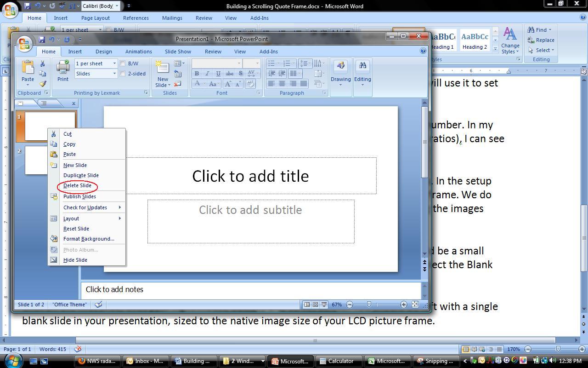This screenshot has height=368, width=588.
Task: Click the Heading 2 style in Word
Action: click(475, 41)
